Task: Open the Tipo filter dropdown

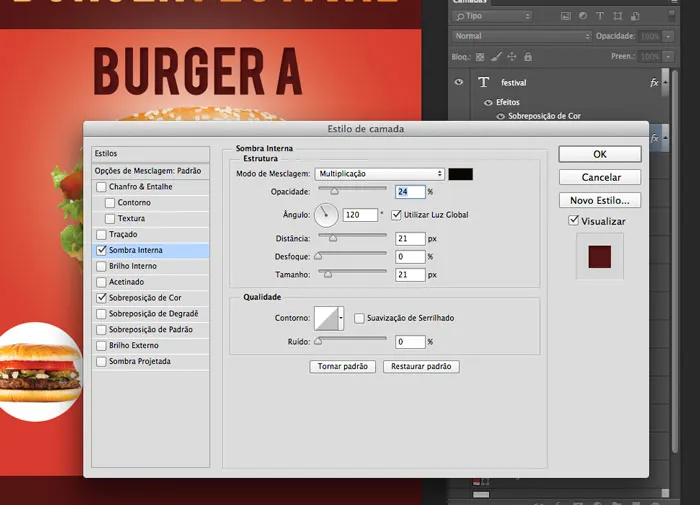Action: [492, 17]
